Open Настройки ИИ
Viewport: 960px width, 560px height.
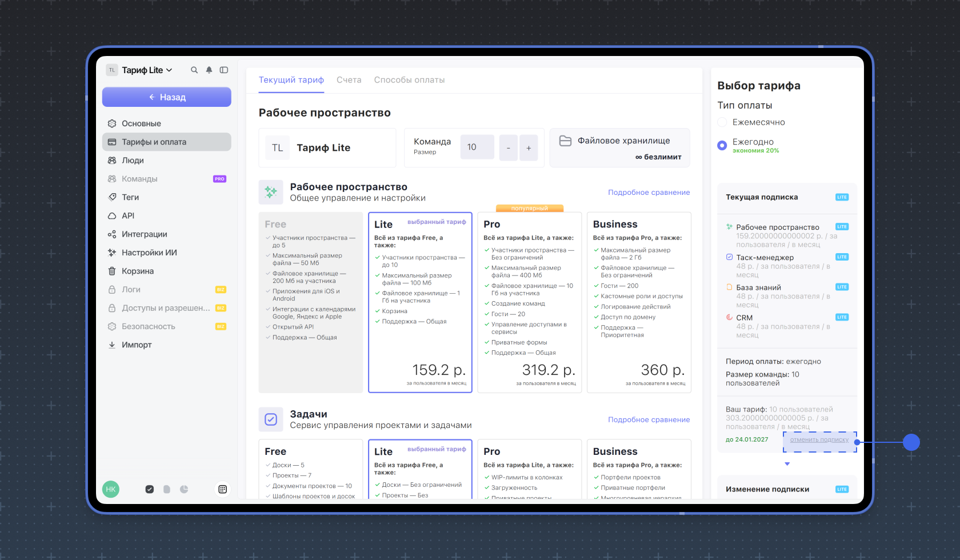[x=167, y=253]
